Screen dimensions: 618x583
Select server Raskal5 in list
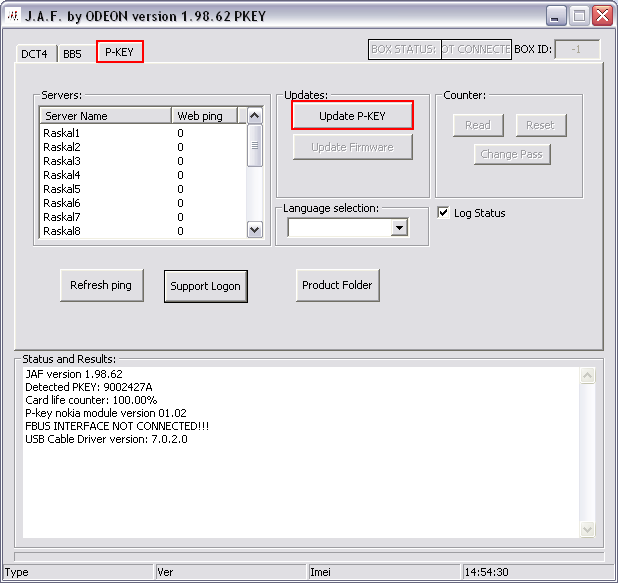143,189
